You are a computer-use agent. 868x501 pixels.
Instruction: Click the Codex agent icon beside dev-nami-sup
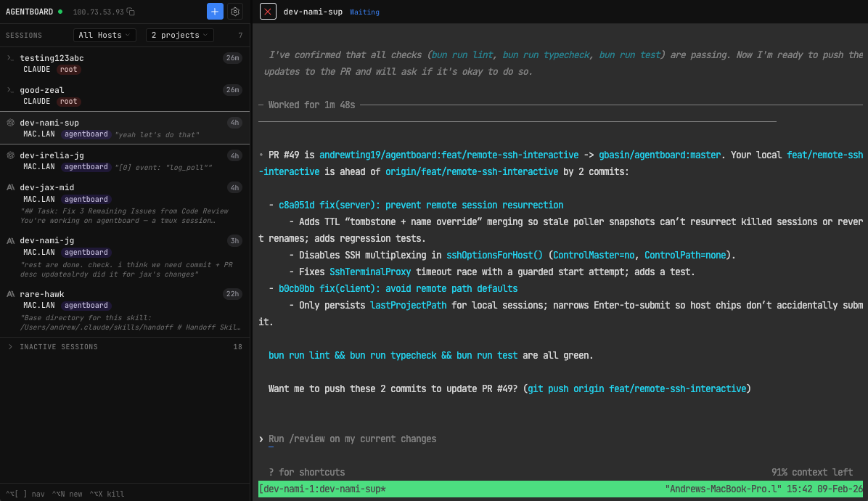9,123
